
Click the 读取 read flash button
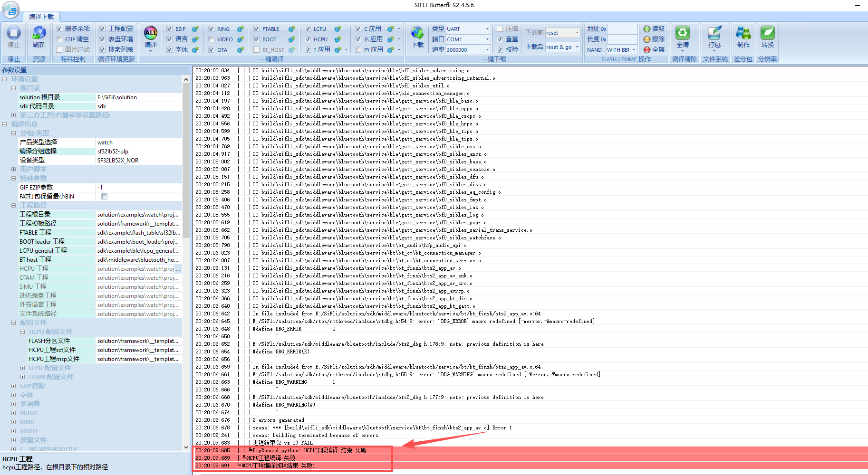(654, 29)
